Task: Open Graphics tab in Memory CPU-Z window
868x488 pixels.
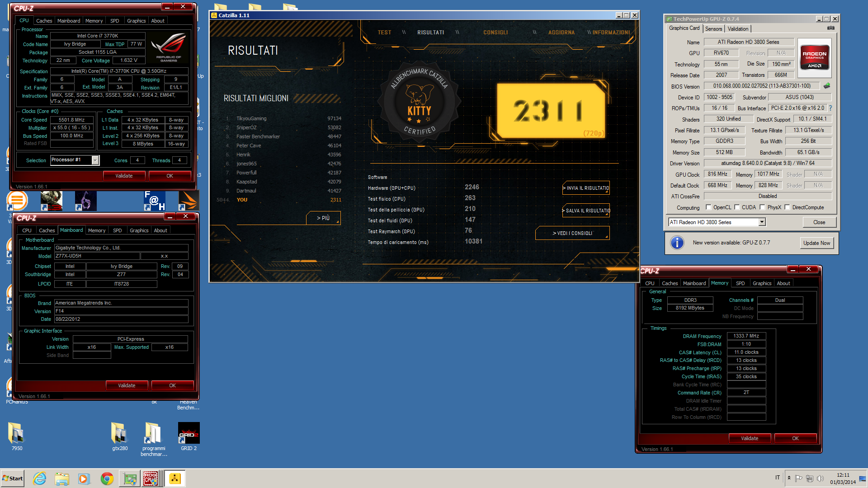Action: (762, 283)
